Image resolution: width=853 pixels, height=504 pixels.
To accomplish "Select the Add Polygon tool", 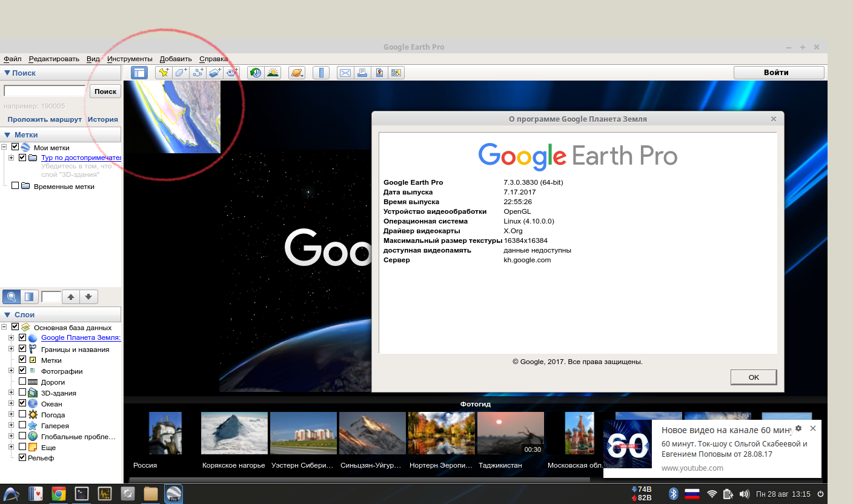I will point(181,73).
